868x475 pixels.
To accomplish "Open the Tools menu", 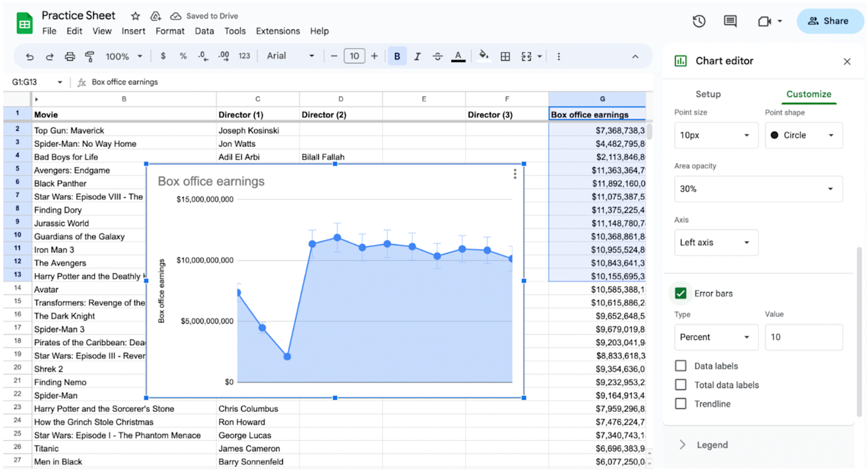I will [x=235, y=31].
